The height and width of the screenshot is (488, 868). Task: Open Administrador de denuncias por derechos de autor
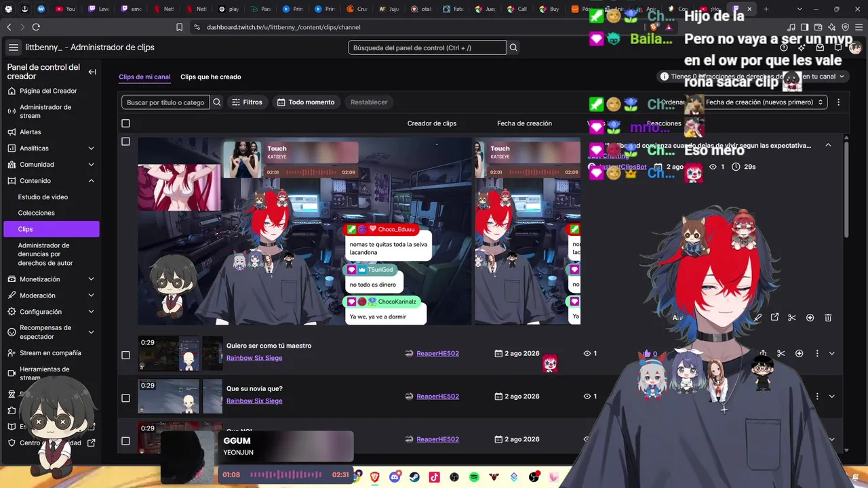45,254
